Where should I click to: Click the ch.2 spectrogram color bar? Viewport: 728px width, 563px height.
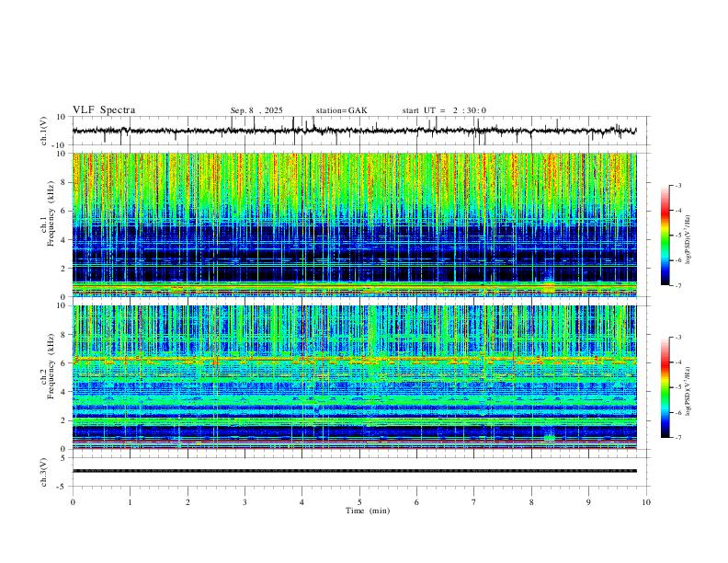tap(665, 387)
